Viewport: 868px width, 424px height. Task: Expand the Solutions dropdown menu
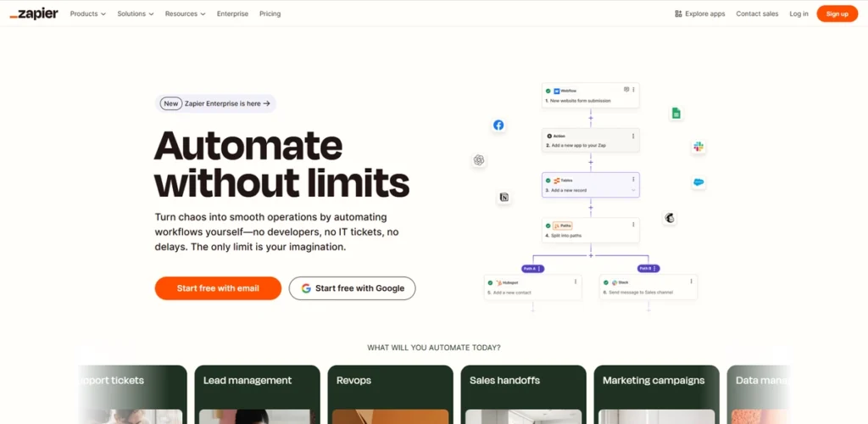coord(136,14)
